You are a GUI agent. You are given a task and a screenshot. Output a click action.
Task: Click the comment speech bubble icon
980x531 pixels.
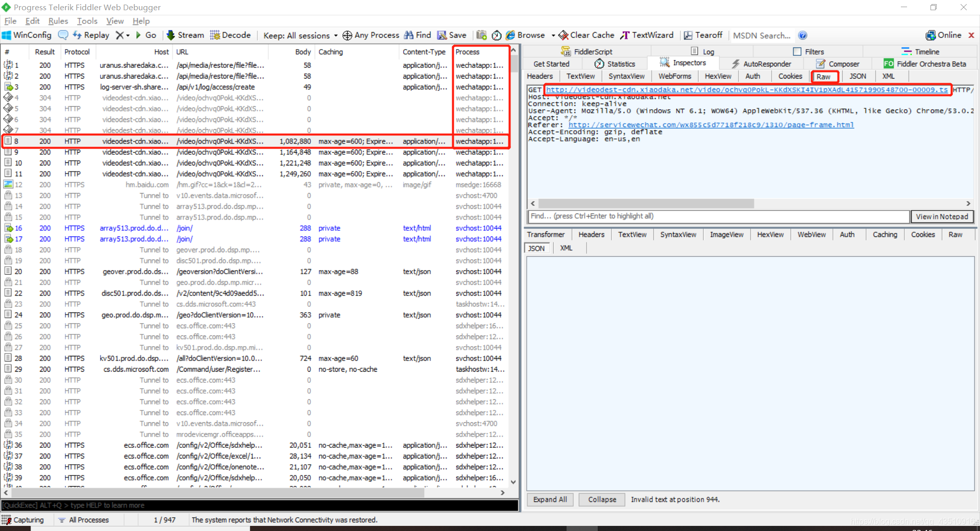point(63,35)
